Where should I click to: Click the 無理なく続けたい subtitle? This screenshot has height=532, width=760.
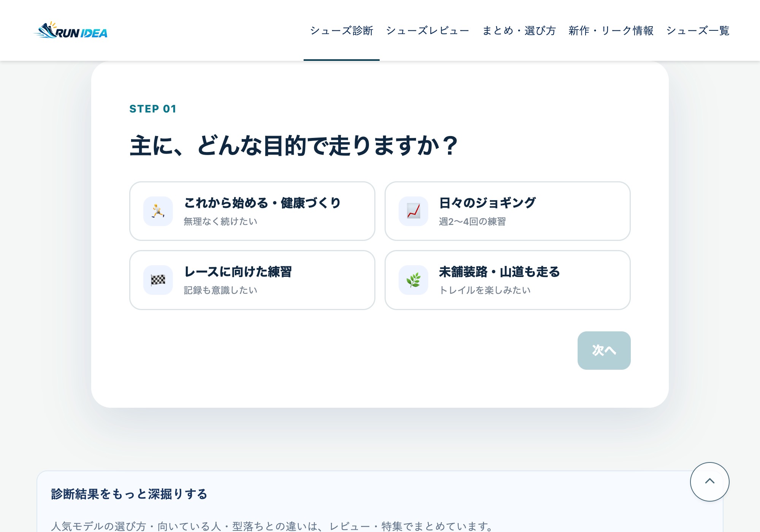click(x=220, y=221)
